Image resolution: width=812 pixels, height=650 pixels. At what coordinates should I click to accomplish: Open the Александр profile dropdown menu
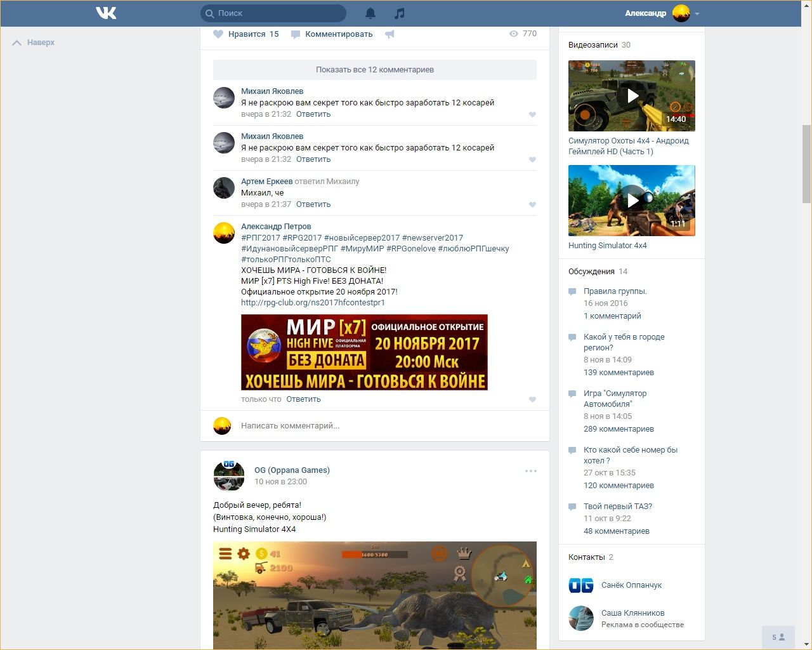pyautogui.click(x=697, y=13)
